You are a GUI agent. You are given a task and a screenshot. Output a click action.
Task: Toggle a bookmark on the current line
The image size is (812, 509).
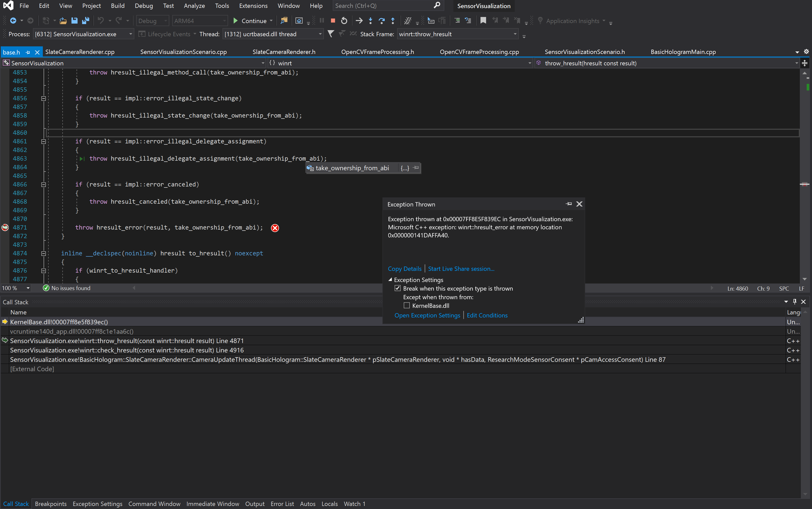click(x=483, y=20)
